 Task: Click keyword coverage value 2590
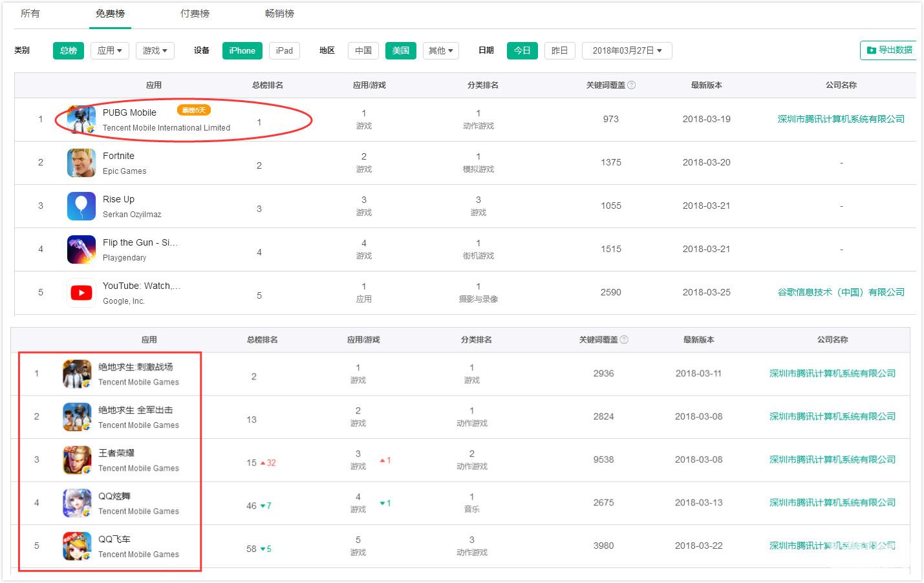(x=611, y=292)
